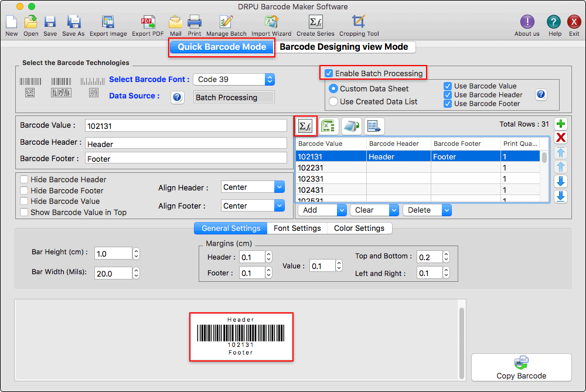Click the blue move row down arrow
The image size is (586, 392).
tap(561, 181)
